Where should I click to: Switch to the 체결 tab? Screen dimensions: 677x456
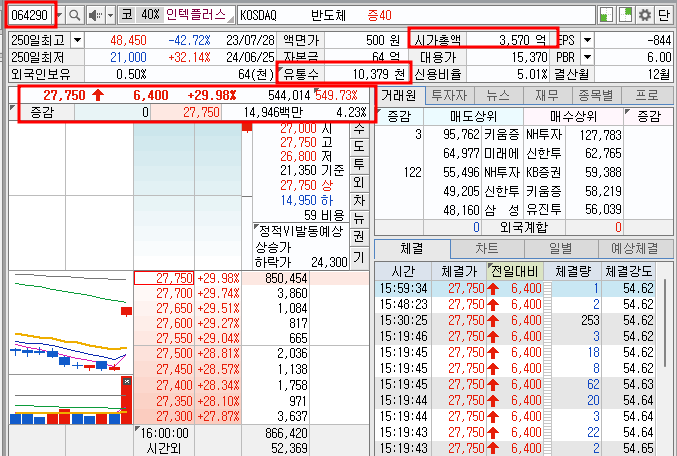tap(412, 248)
